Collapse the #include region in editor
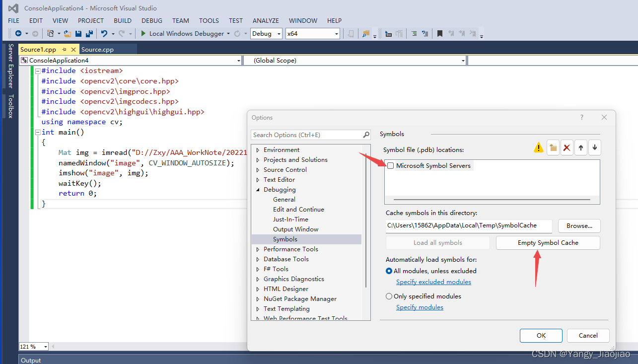 (38, 71)
